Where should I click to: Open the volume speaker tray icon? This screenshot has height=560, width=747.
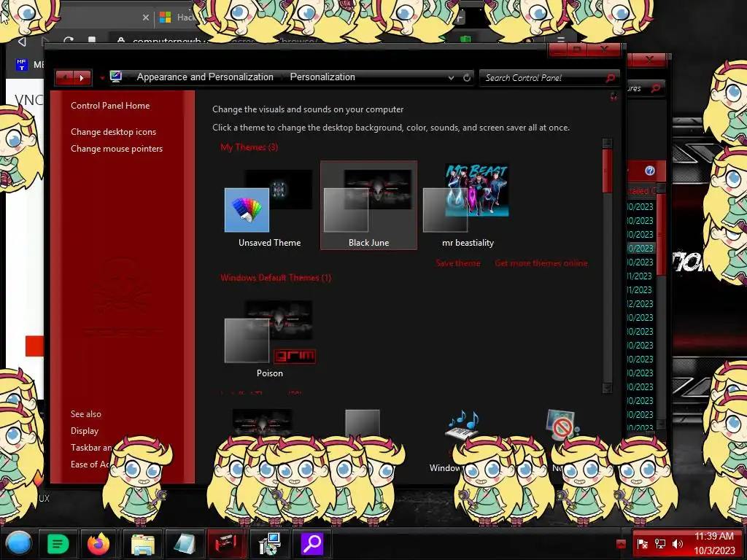pos(677,544)
